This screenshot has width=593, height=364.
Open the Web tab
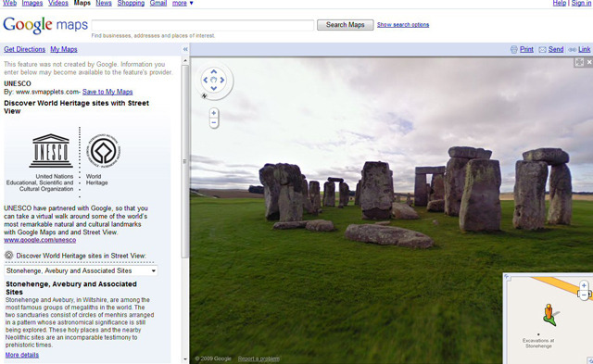tap(10, 3)
